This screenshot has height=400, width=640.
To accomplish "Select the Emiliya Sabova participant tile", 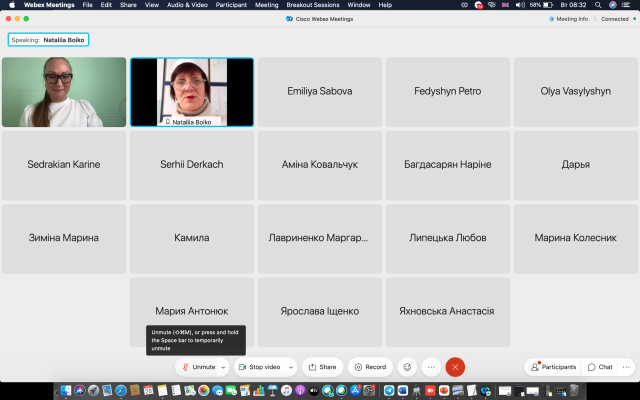I will [320, 92].
